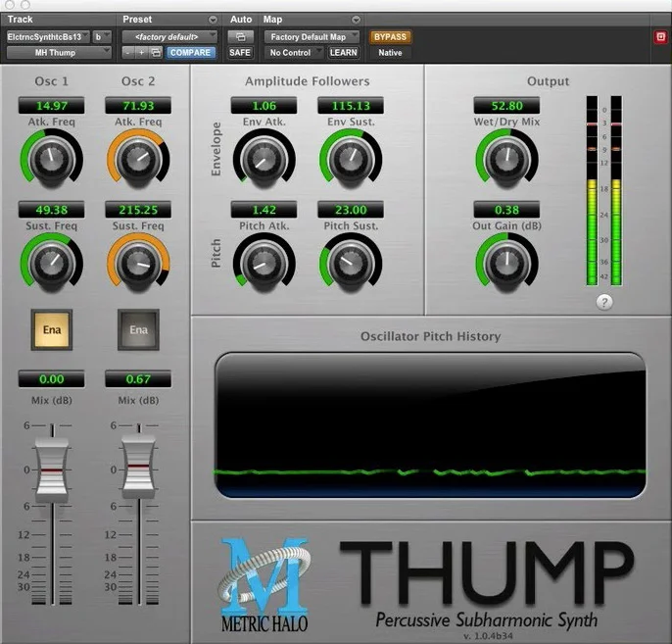
Task: Click the Amplitude Followers heading
Action: pos(308,81)
